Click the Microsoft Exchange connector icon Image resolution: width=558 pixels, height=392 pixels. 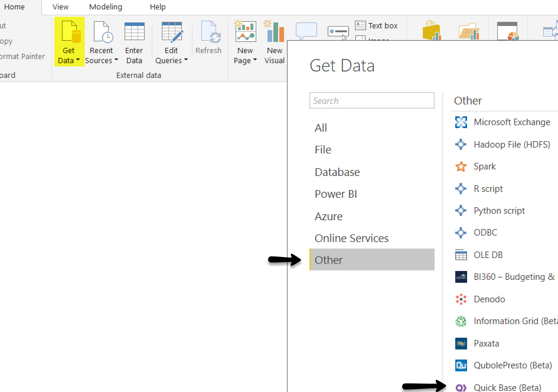tap(461, 122)
